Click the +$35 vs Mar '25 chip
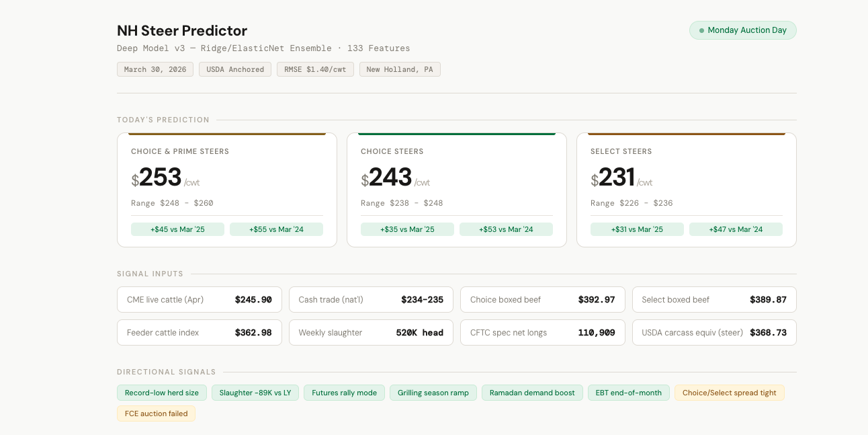Viewport: 868px width, 435px height. (x=407, y=229)
